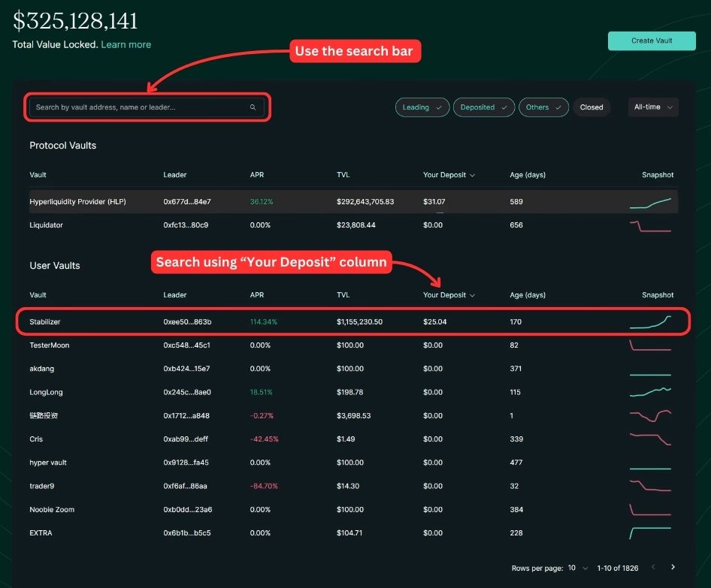Go to next page arrow
Image resolution: width=711 pixels, height=588 pixels.
click(673, 567)
